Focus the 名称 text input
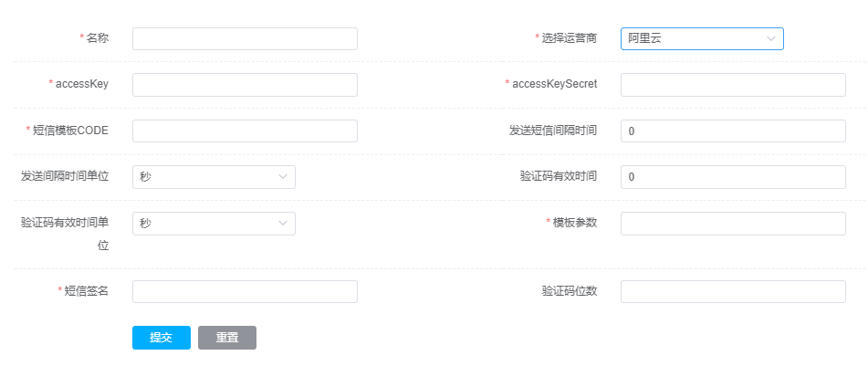This screenshot has height=366, width=868. [245, 38]
